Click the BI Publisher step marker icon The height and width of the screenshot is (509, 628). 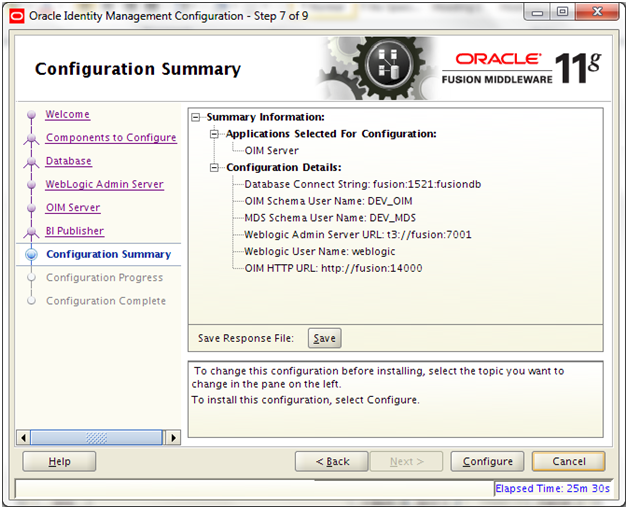click(x=31, y=232)
